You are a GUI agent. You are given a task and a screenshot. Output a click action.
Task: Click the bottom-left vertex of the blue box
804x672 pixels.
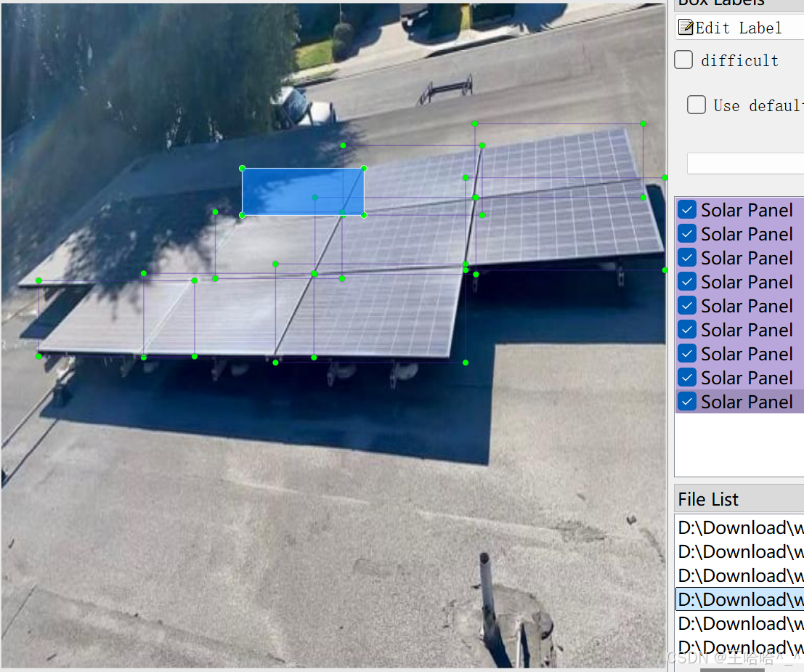243,216
